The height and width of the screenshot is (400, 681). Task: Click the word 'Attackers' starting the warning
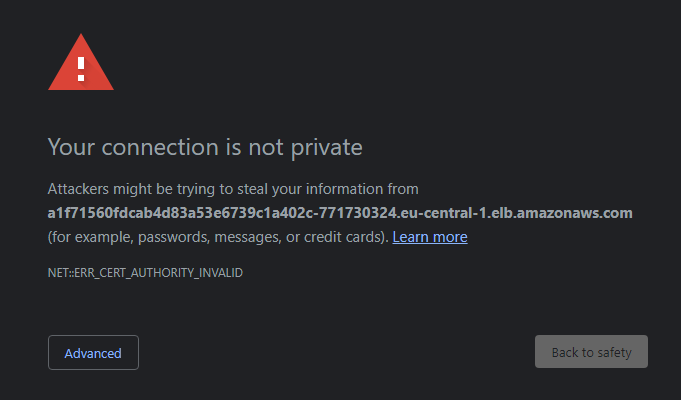[x=78, y=188]
